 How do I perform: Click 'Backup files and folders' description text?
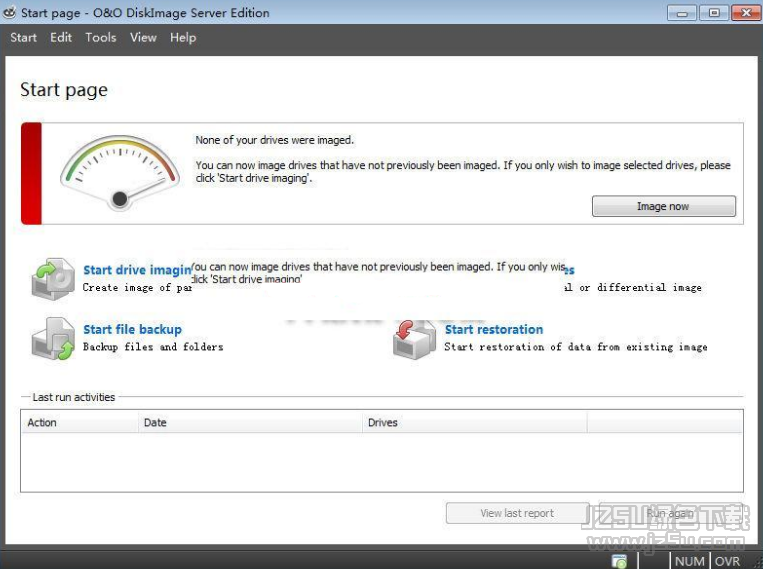coord(153,347)
